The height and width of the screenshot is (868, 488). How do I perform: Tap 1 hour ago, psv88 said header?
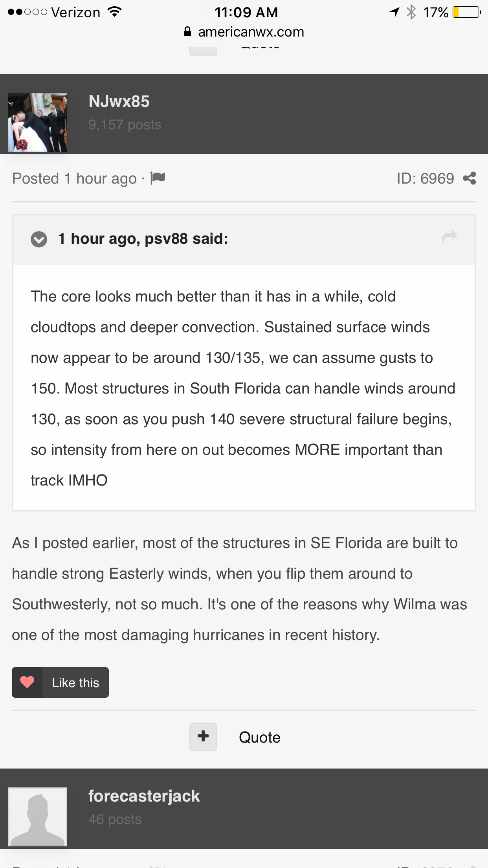point(143,239)
